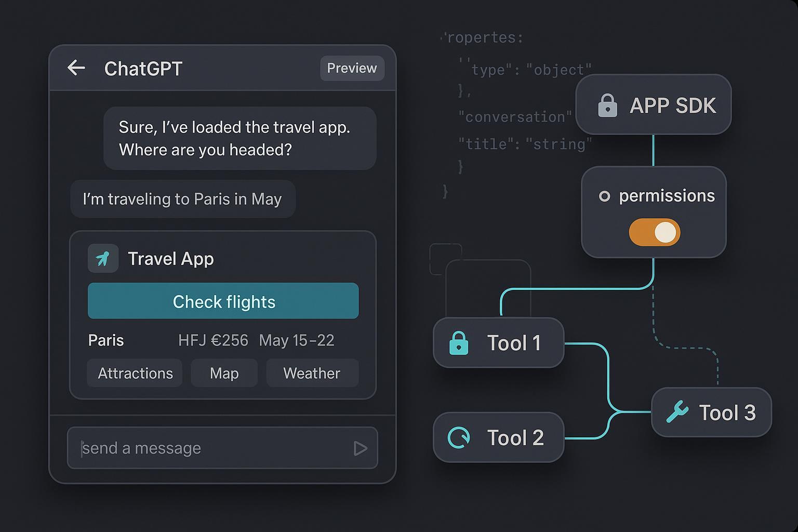Click the HFJ €256 flight price
The height and width of the screenshot is (532, 798).
click(x=213, y=340)
